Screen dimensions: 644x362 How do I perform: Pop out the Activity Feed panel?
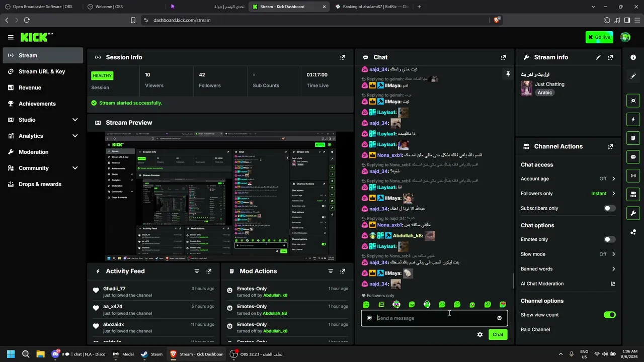click(x=209, y=271)
